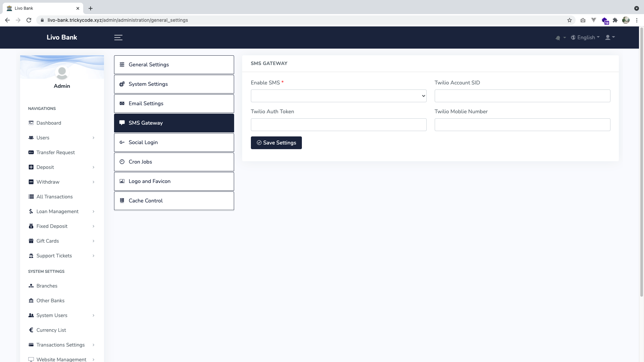Viewport: 644px width, 362px height.
Task: Expand the System Users chevron
Action: pyautogui.click(x=94, y=315)
